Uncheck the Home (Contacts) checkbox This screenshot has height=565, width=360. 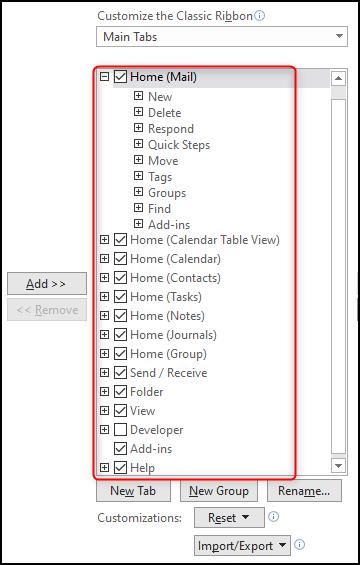coord(120,277)
